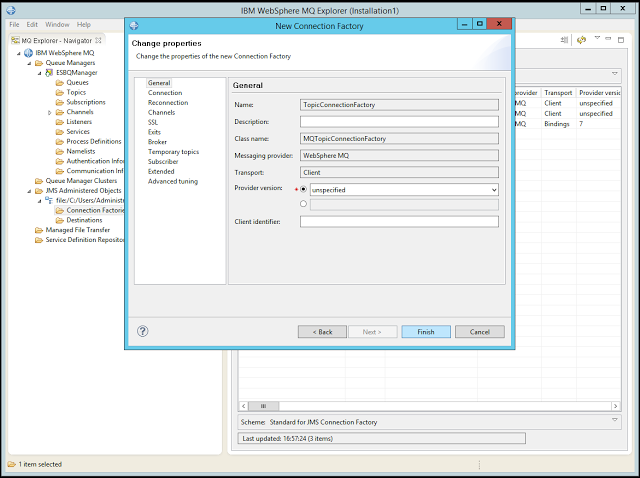Select the Reconnection properties page

coord(168,102)
